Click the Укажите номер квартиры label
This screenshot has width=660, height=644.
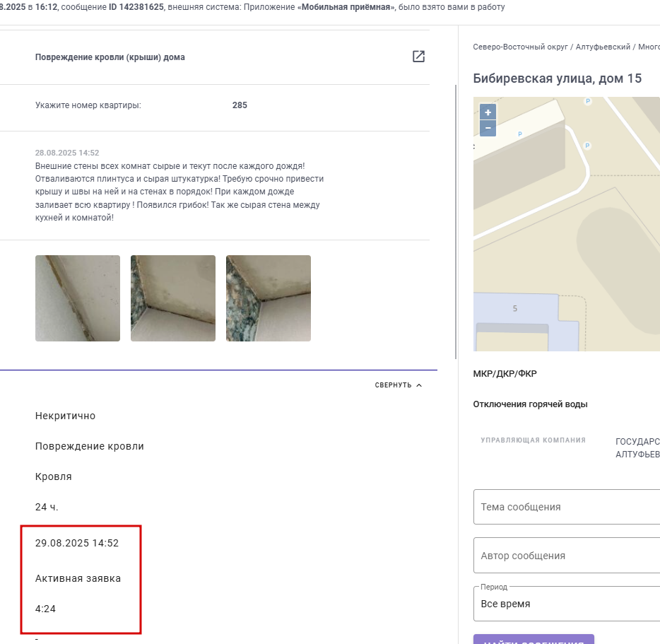tap(88, 105)
